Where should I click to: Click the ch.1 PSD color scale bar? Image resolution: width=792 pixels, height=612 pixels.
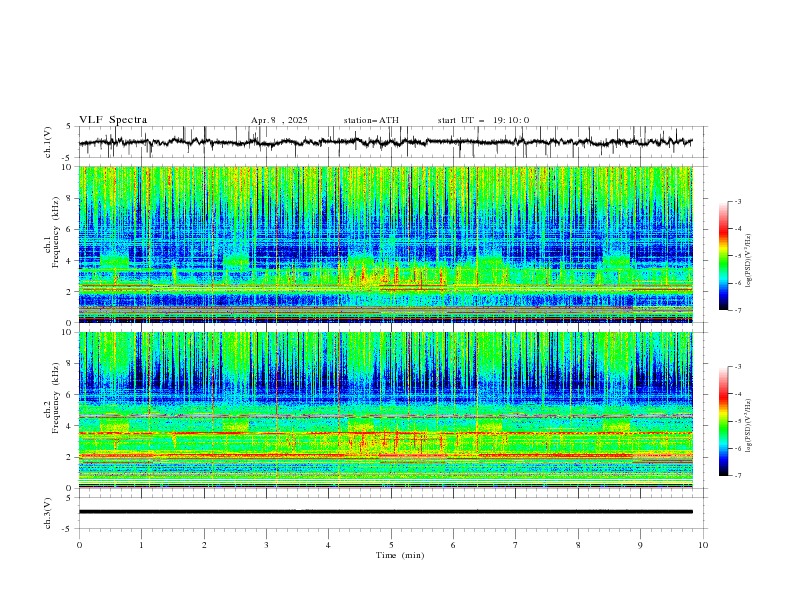coord(723,256)
